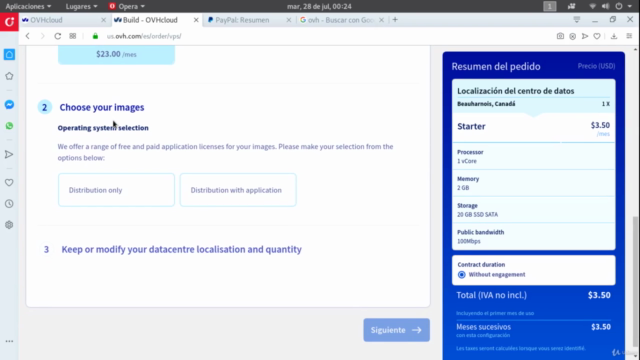Image resolution: width=640 pixels, height=360 pixels.
Task: Open the Speed Dial grid icon
Action: (x=73, y=36)
